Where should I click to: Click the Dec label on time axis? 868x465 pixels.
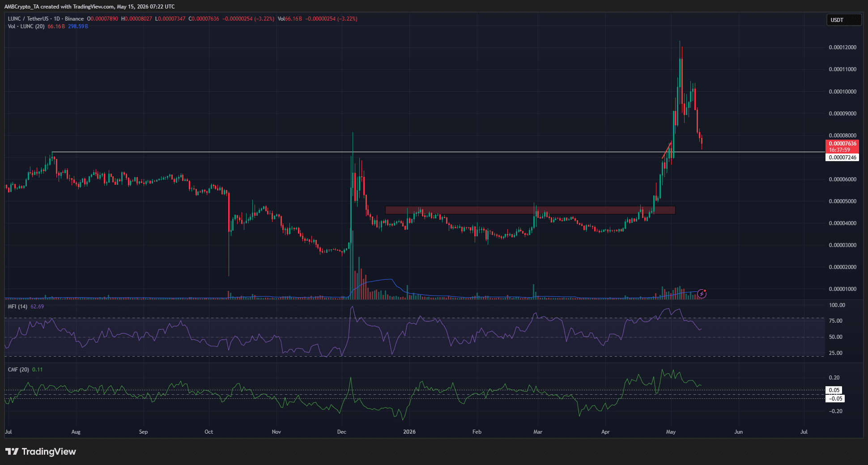pos(342,432)
